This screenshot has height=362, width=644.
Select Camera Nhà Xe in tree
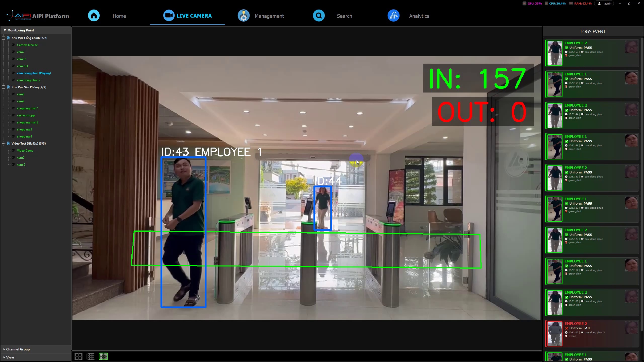coord(27,45)
